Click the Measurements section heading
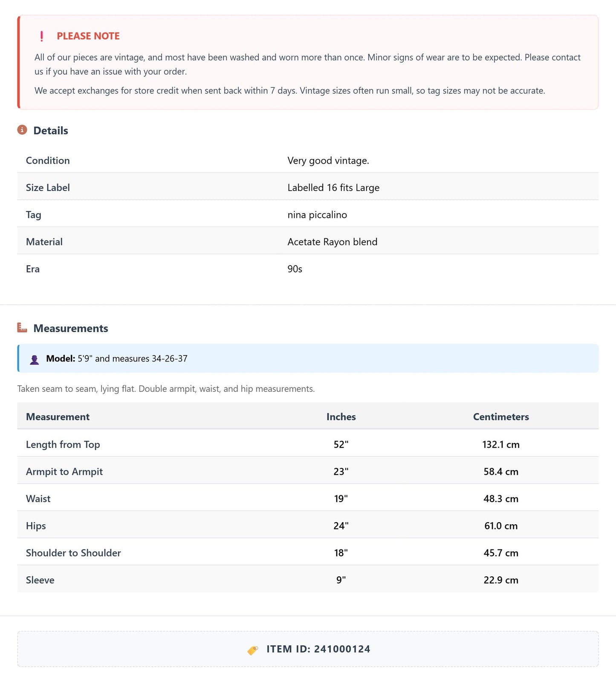This screenshot has height=682, width=616. (x=71, y=328)
